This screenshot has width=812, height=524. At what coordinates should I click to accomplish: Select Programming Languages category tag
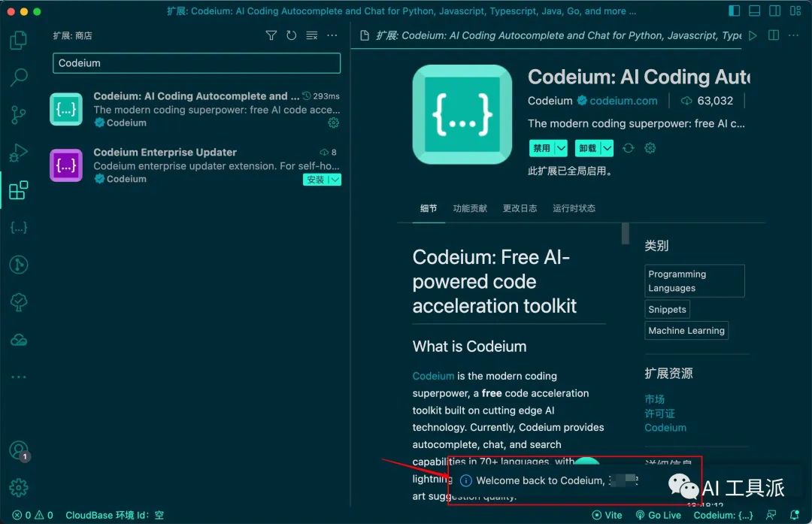695,280
